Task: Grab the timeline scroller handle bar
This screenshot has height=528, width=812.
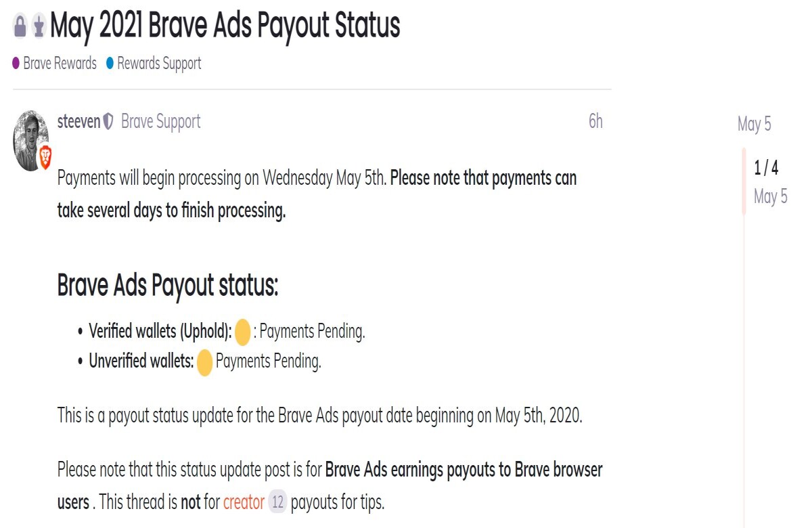Action: pyautogui.click(x=744, y=181)
